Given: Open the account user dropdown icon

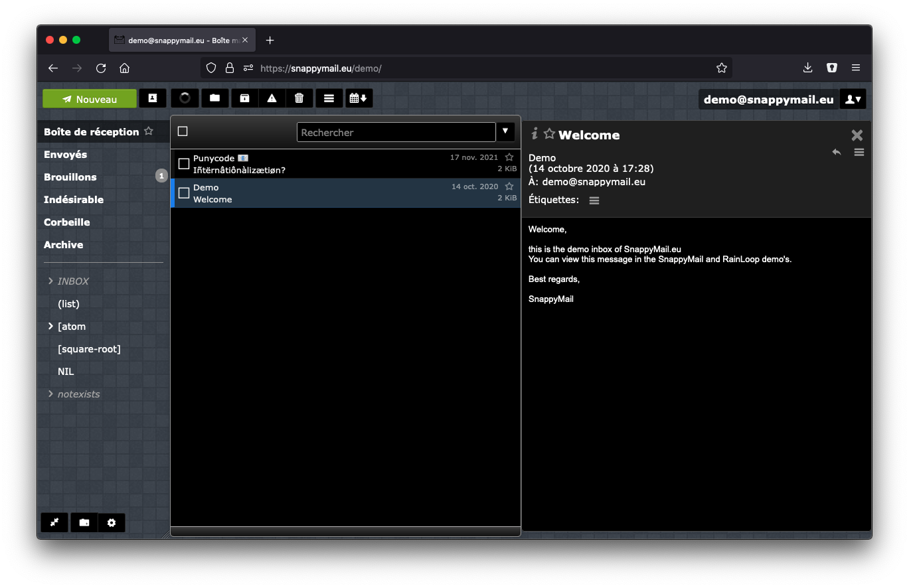Looking at the screenshot, I should 853,99.
